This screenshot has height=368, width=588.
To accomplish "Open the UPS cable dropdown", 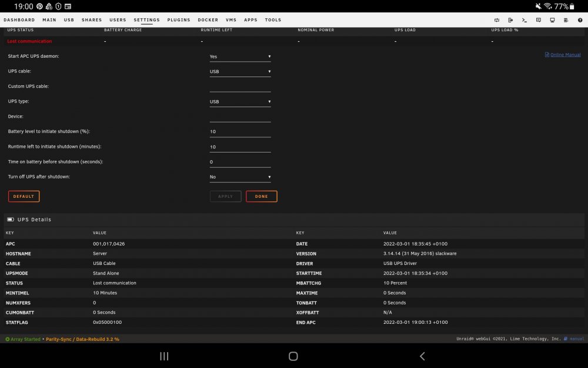I will click(x=240, y=72).
